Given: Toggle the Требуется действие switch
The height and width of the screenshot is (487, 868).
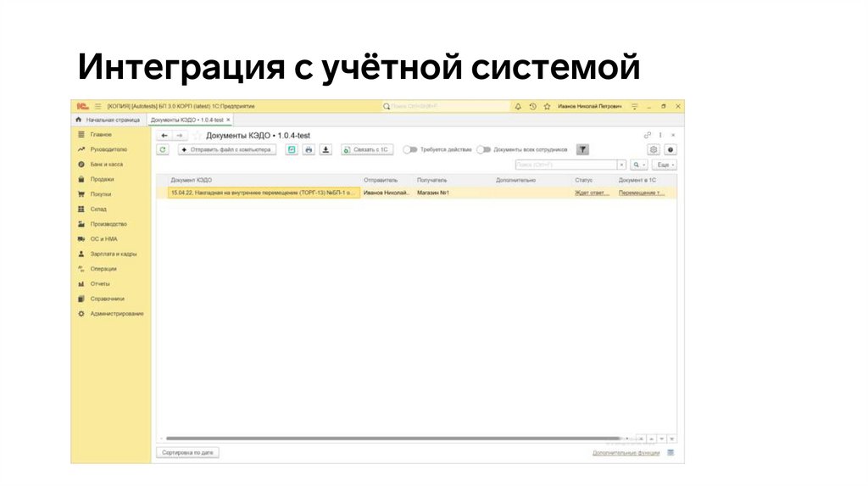Looking at the screenshot, I should 410,149.
